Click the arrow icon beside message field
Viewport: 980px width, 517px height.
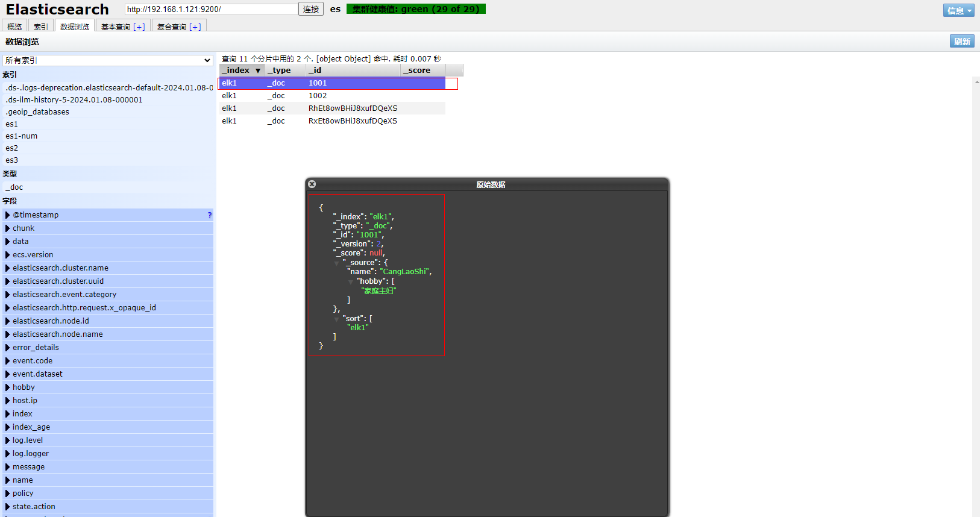[7, 467]
